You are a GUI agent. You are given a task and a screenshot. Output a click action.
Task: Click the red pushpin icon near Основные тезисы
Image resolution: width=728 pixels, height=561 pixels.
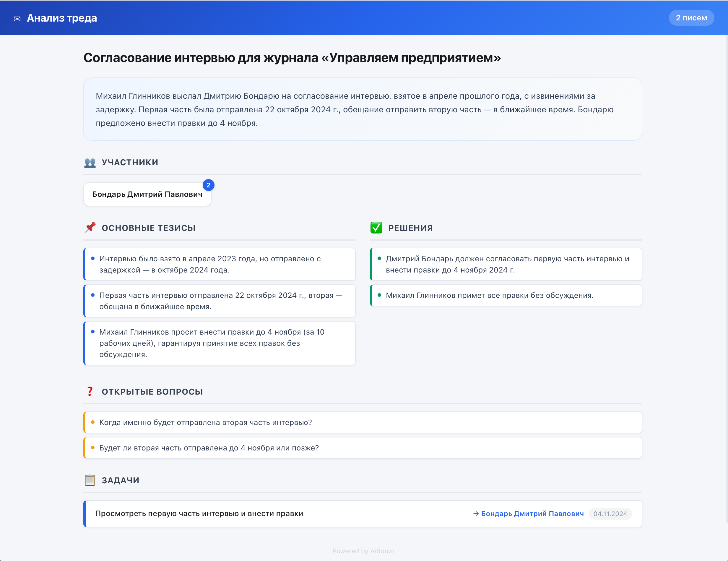tap(90, 228)
